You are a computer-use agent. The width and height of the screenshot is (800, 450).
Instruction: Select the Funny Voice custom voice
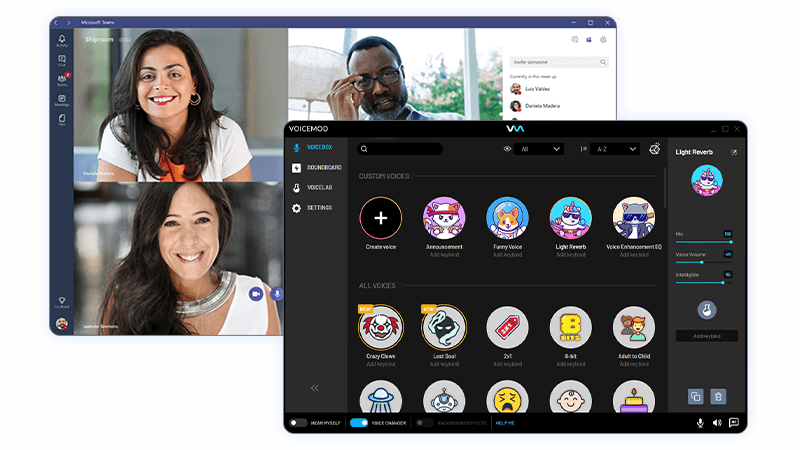pos(507,218)
